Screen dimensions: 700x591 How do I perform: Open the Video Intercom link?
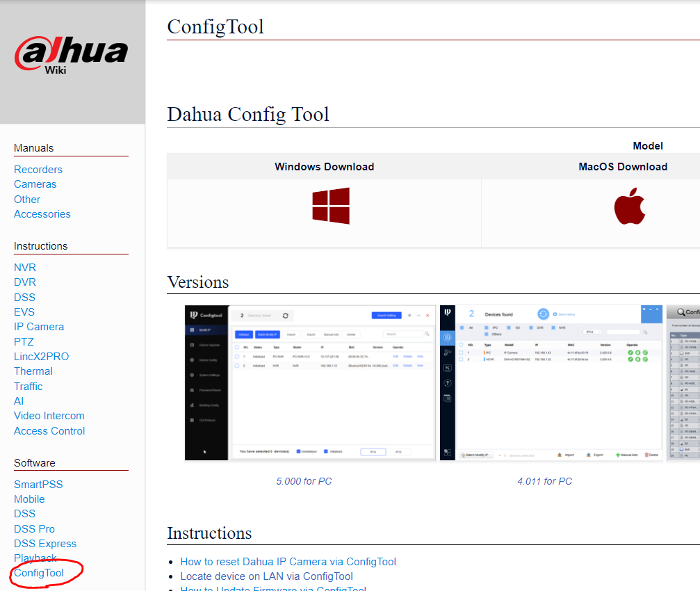coord(49,416)
